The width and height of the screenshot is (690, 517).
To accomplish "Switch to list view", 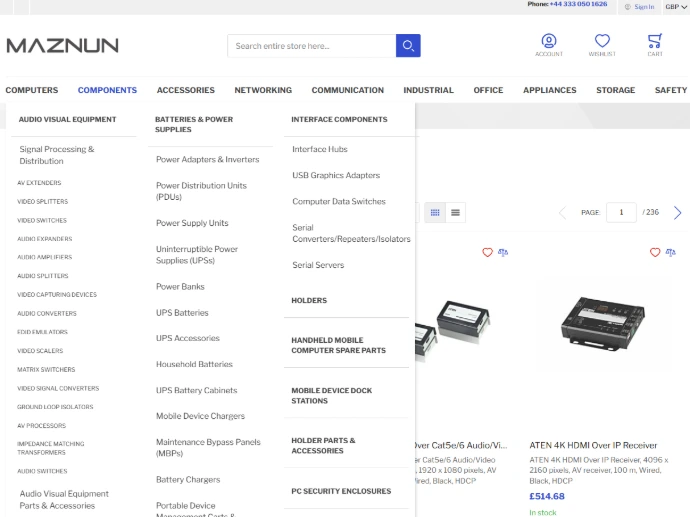I will click(456, 212).
